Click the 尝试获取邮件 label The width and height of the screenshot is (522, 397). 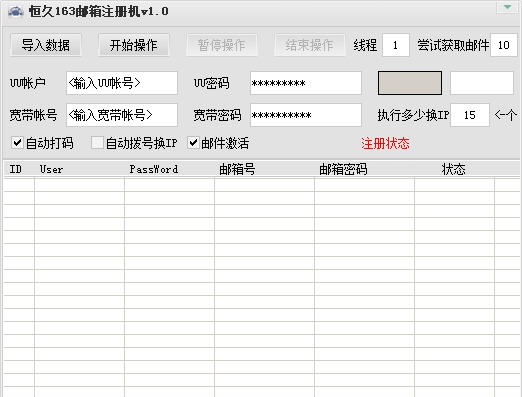[x=453, y=45]
